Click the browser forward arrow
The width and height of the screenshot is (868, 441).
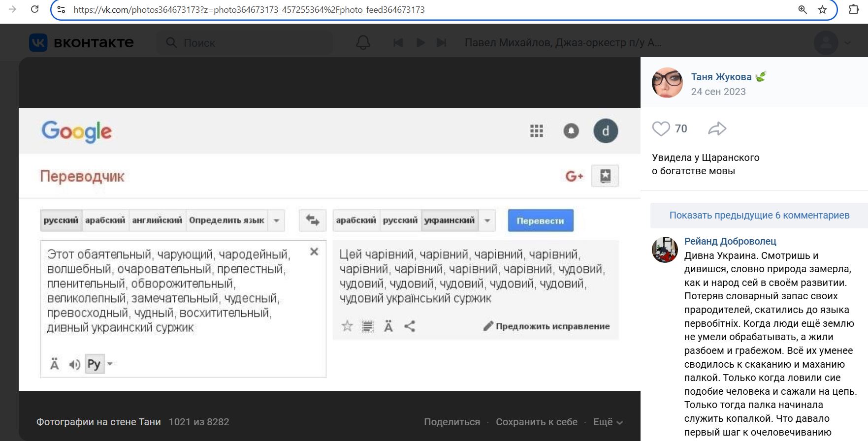[13, 9]
